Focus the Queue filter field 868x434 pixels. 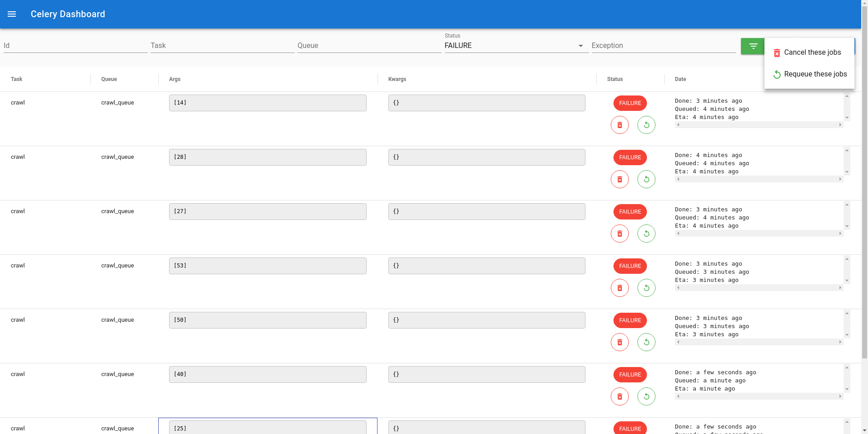tap(369, 46)
